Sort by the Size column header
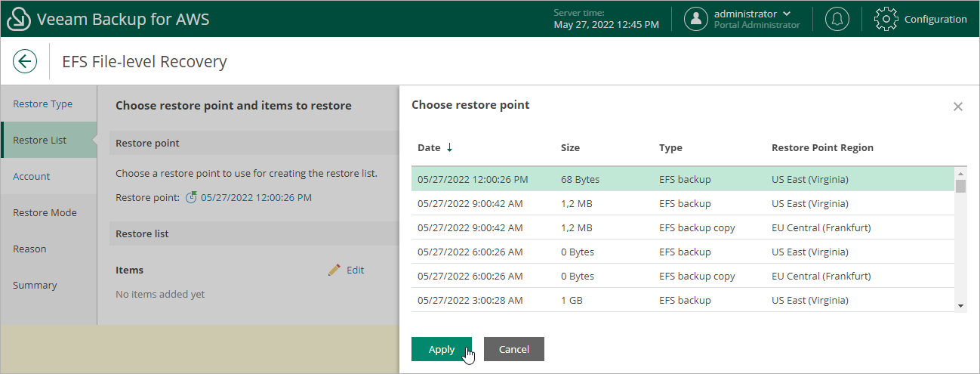 click(x=570, y=148)
